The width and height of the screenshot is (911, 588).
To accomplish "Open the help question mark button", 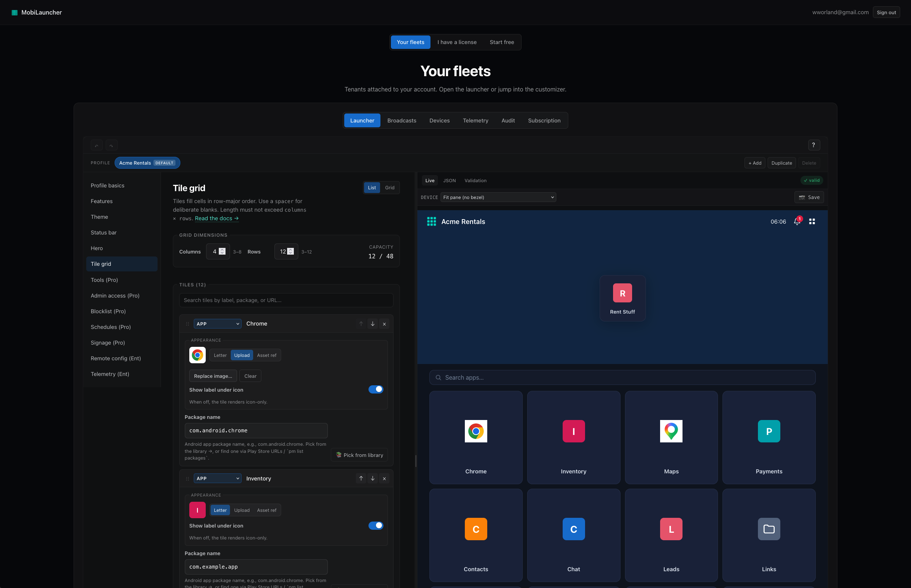I will pos(814,145).
